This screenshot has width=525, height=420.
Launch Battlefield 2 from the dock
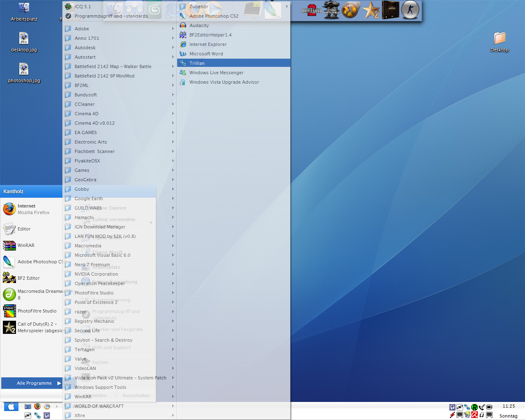pos(312,10)
